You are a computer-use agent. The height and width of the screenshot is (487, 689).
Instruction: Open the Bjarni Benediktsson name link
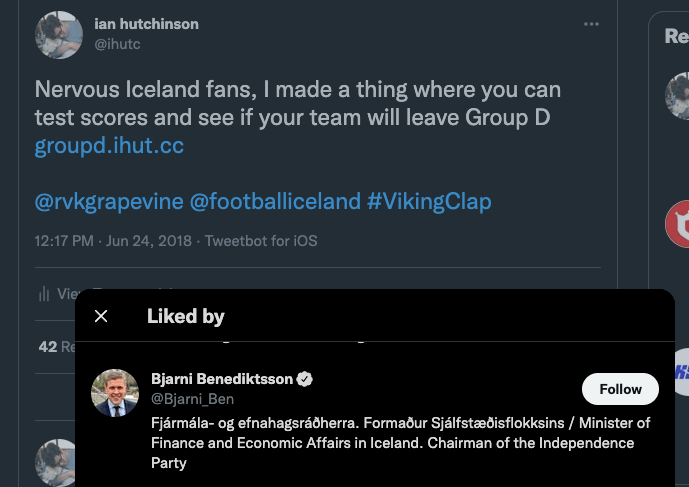click(x=221, y=380)
